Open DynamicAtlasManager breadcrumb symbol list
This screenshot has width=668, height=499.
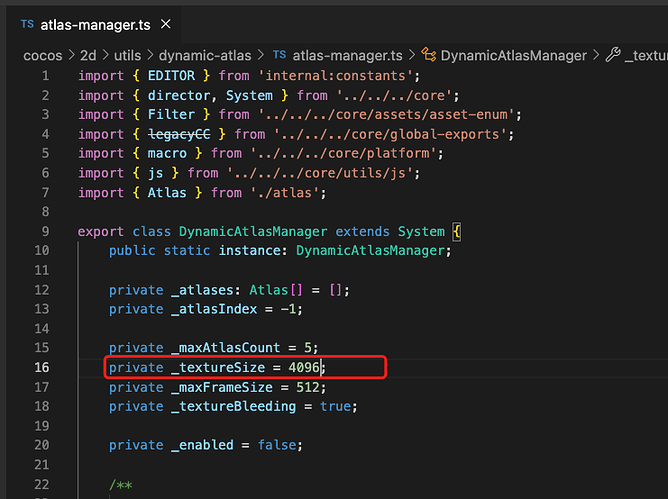click(x=513, y=55)
